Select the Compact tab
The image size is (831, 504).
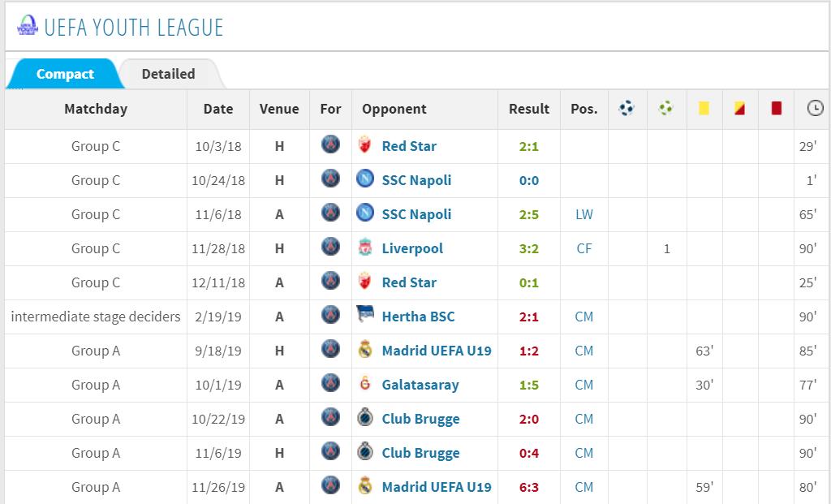pyautogui.click(x=65, y=74)
